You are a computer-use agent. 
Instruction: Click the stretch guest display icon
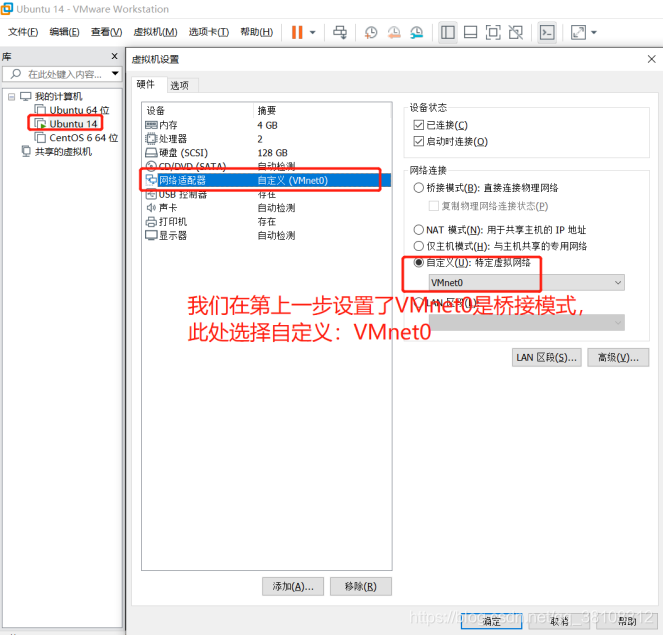578,32
